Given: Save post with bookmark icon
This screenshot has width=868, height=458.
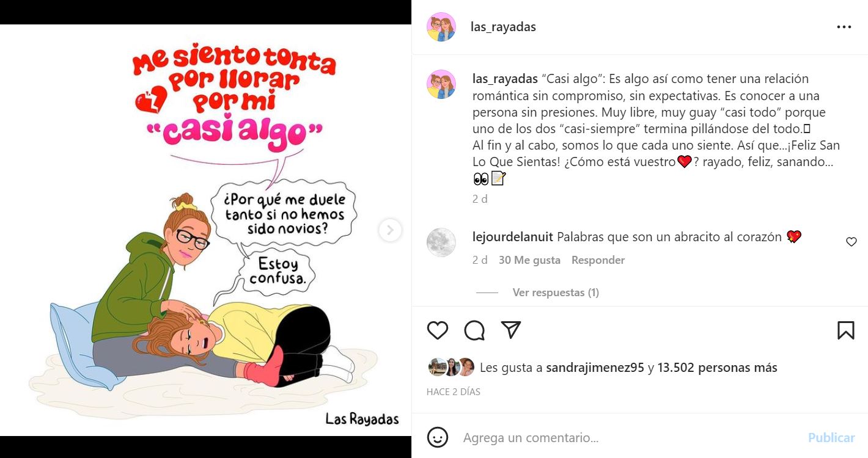Looking at the screenshot, I should (846, 330).
